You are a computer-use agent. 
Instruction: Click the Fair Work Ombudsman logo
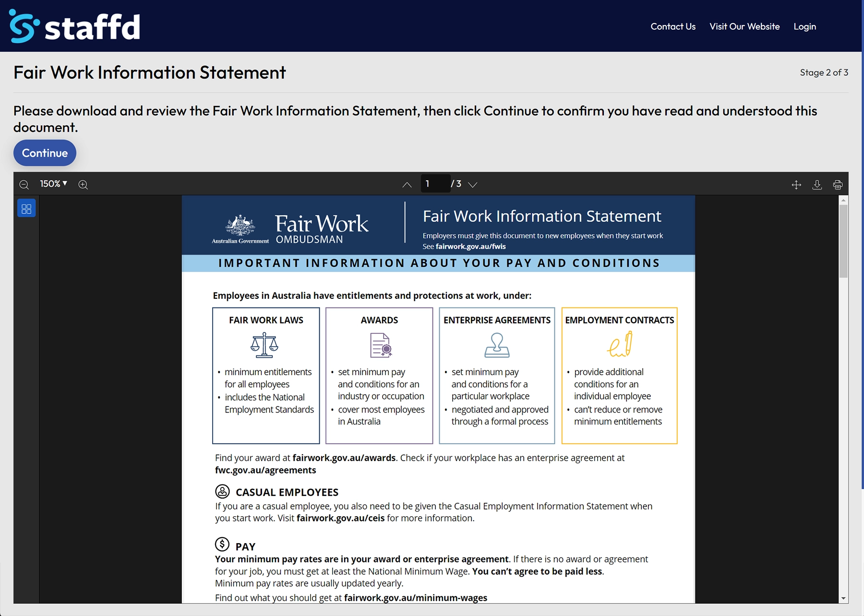(x=290, y=229)
